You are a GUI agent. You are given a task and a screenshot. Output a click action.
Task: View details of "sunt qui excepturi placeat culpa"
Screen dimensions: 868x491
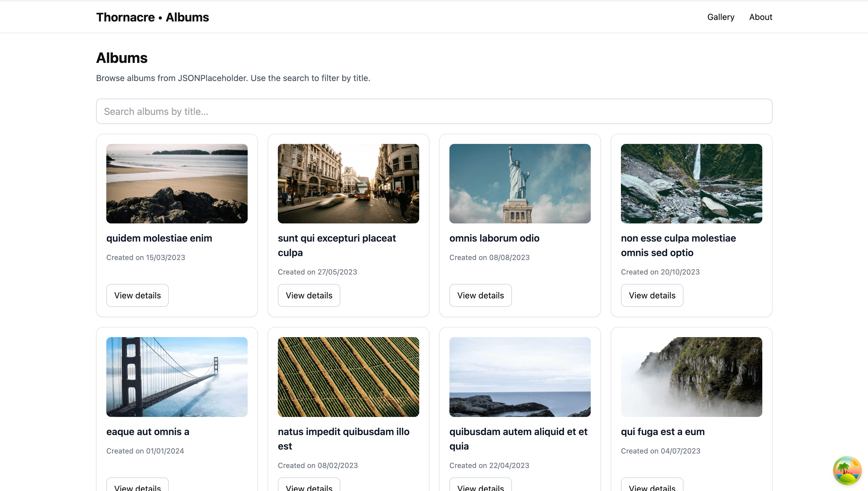[x=309, y=295]
